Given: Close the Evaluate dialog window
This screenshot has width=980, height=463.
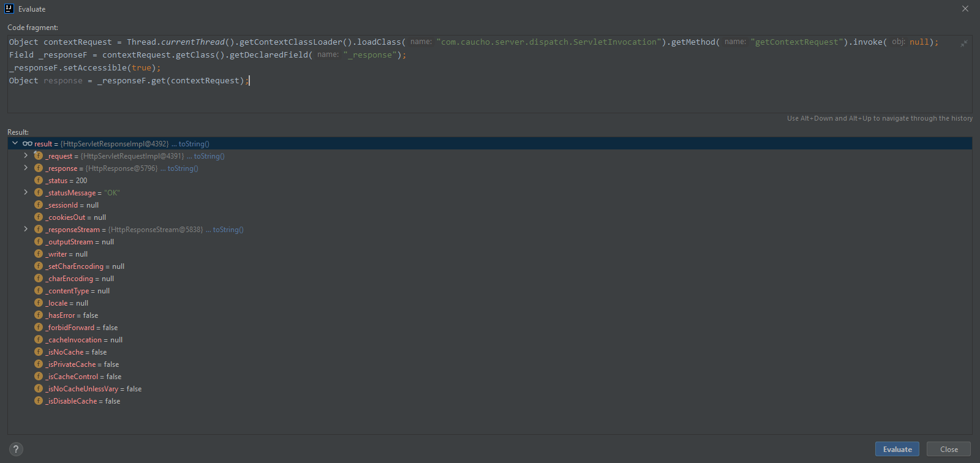Looking at the screenshot, I should click(x=965, y=9).
